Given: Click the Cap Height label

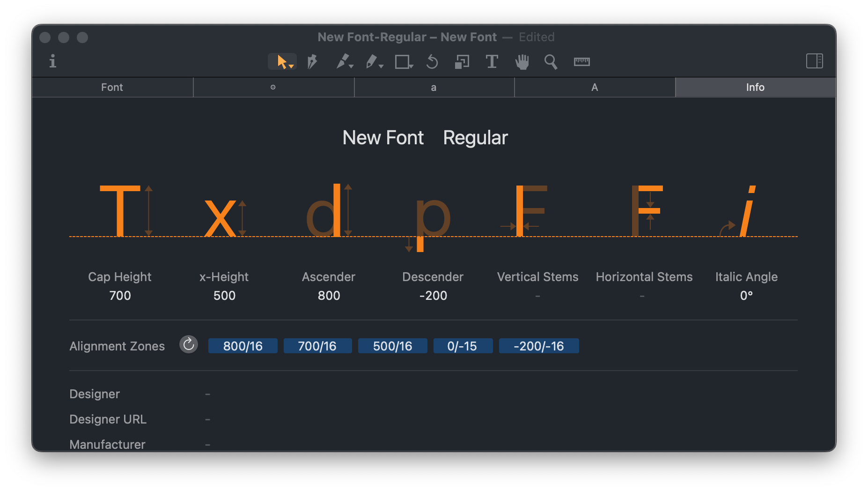Looking at the screenshot, I should click(120, 277).
